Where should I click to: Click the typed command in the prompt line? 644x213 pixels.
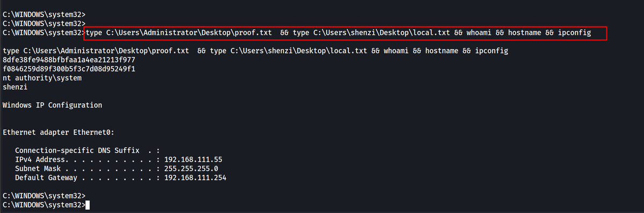338,33
